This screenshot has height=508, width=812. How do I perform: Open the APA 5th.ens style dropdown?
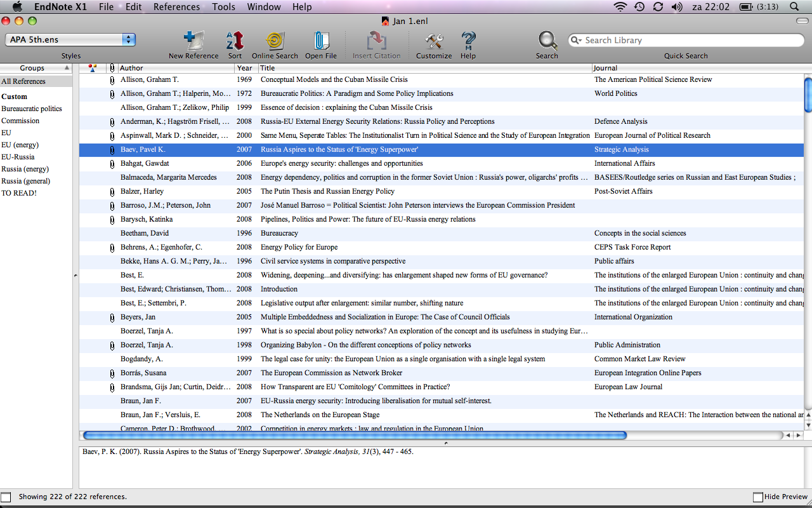(x=70, y=39)
